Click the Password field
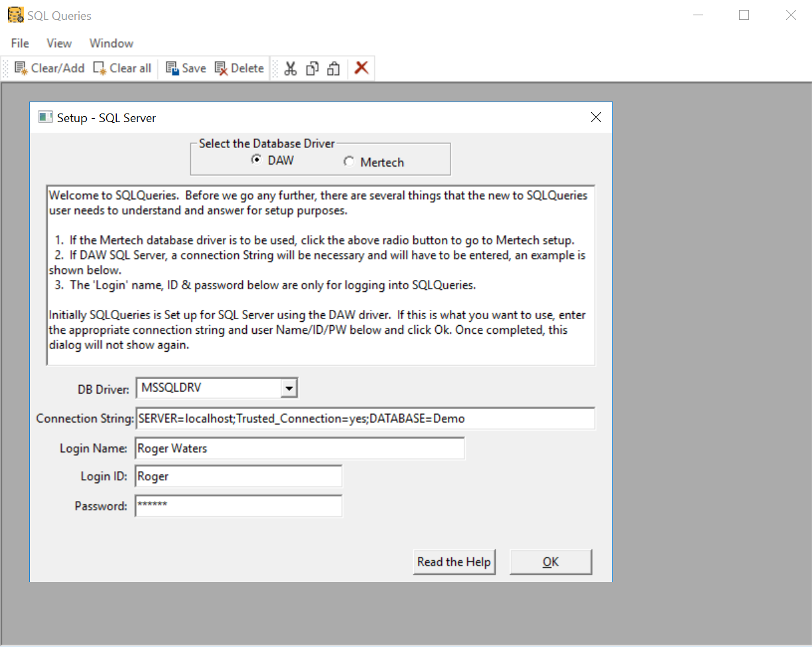Image resolution: width=812 pixels, height=647 pixels. coord(238,506)
